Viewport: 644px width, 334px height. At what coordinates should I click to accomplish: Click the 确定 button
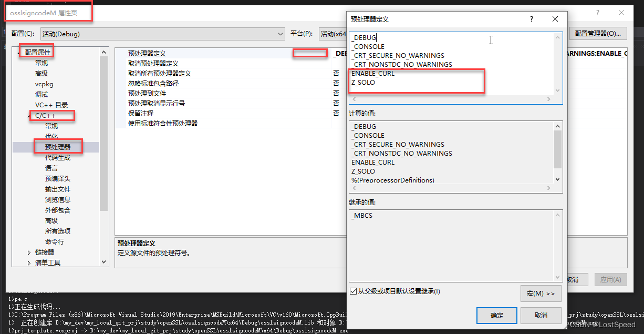pos(497,316)
